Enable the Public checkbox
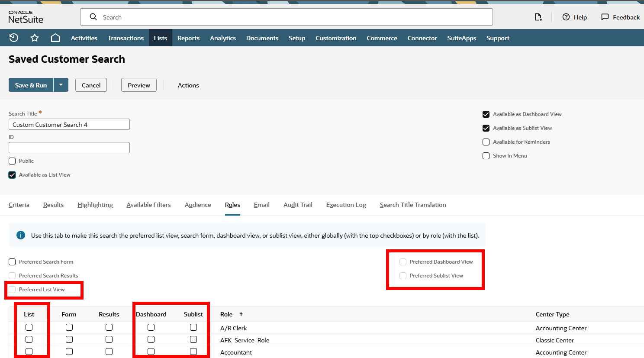 (x=12, y=161)
